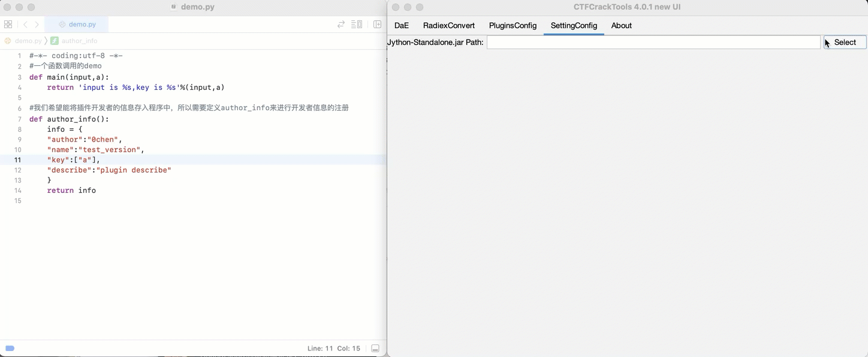868x357 pixels.
Task: Open the About tab
Action: tap(622, 25)
